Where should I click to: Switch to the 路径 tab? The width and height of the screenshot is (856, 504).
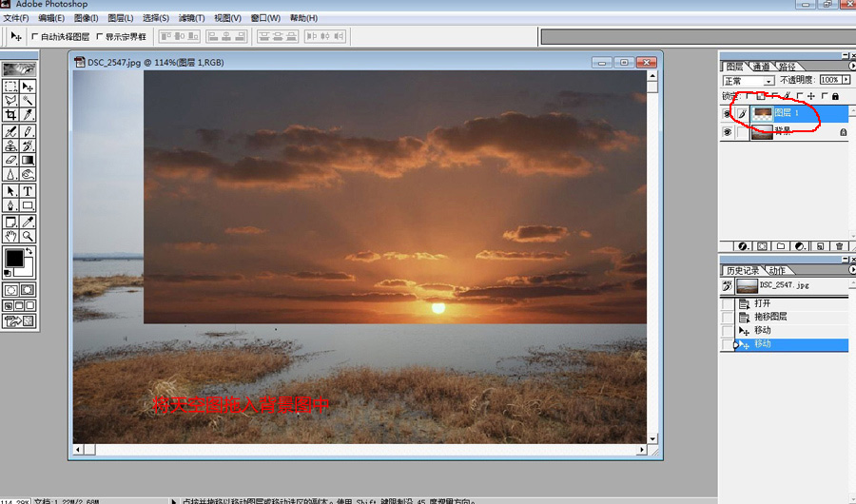(x=788, y=67)
